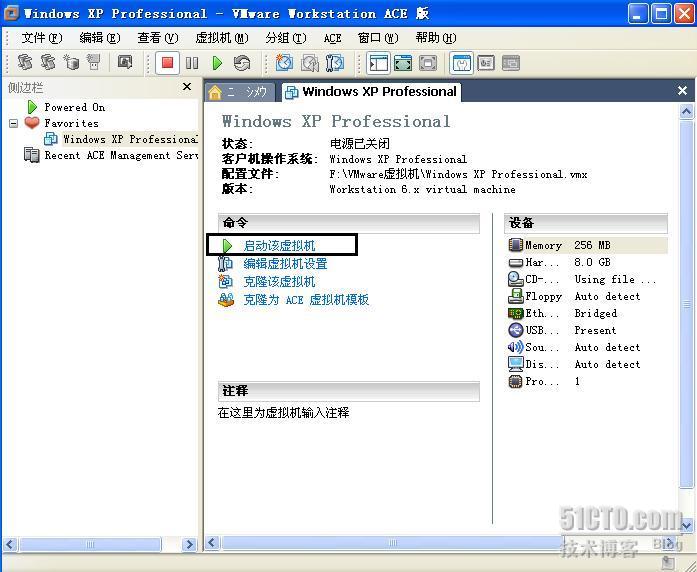Select Powered On in the sidebar

point(75,107)
